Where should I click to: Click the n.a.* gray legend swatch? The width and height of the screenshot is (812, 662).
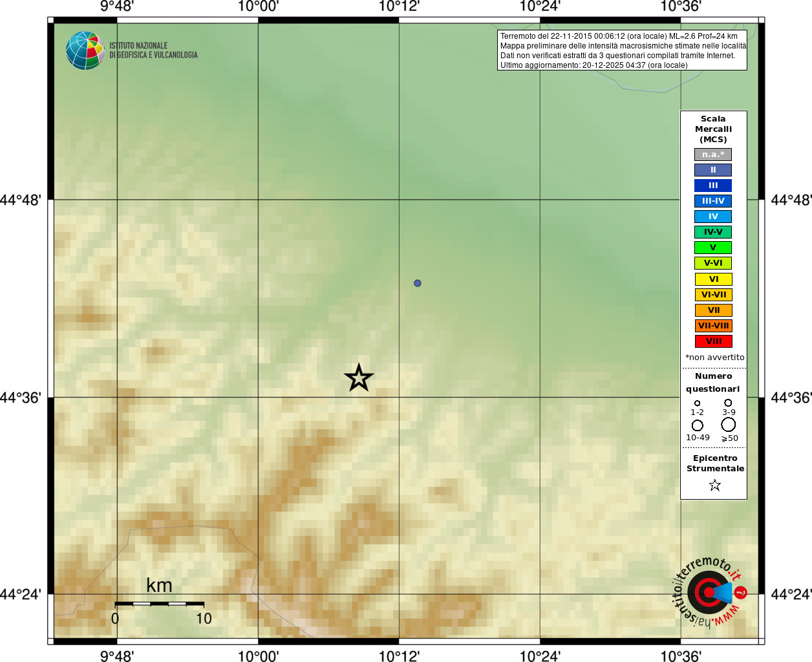tap(713, 155)
